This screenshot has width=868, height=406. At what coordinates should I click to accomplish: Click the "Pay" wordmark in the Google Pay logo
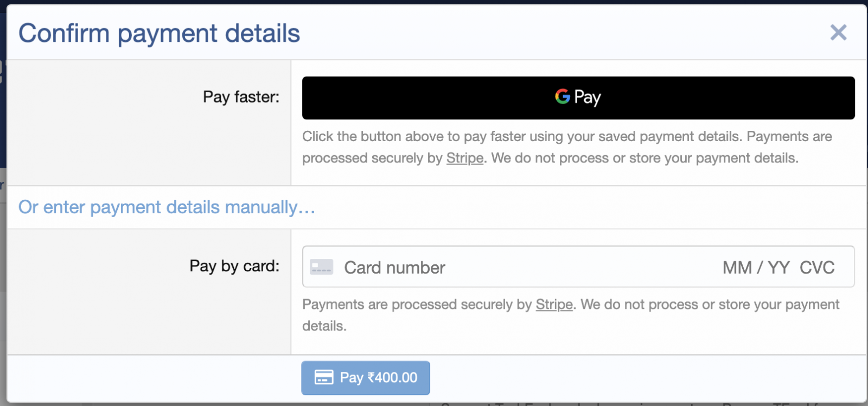click(588, 98)
